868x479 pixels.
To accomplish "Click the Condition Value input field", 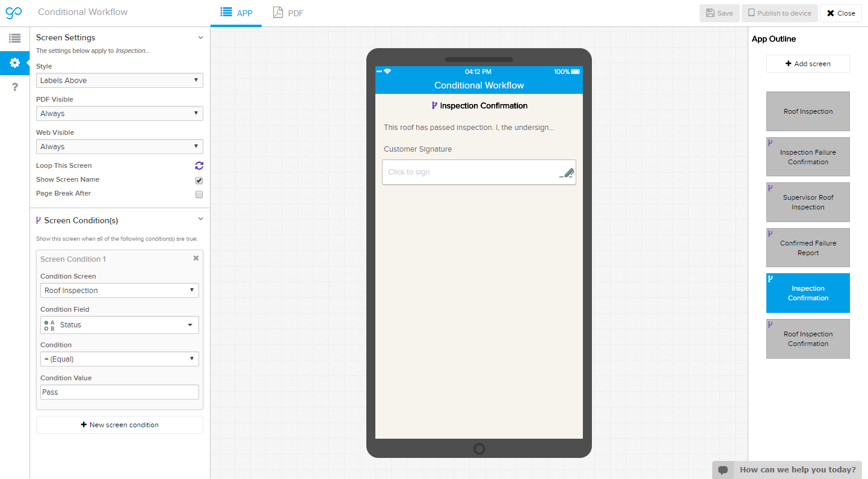I will coord(119,392).
